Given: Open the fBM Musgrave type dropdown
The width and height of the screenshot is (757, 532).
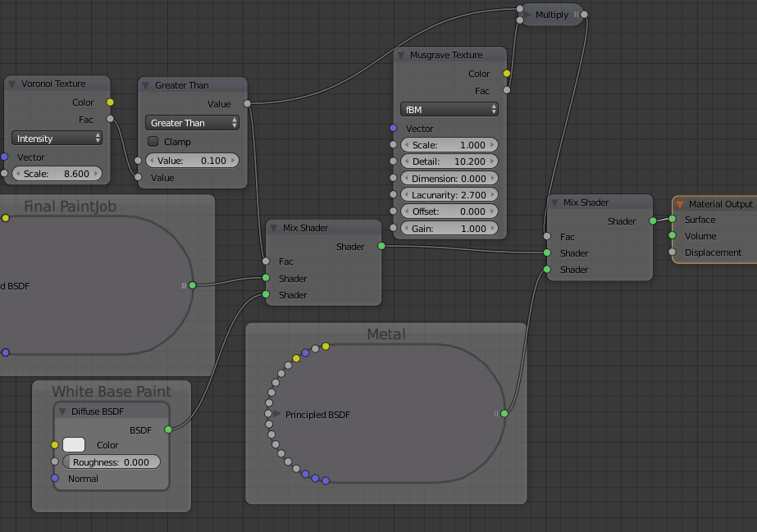Looking at the screenshot, I should (x=449, y=110).
